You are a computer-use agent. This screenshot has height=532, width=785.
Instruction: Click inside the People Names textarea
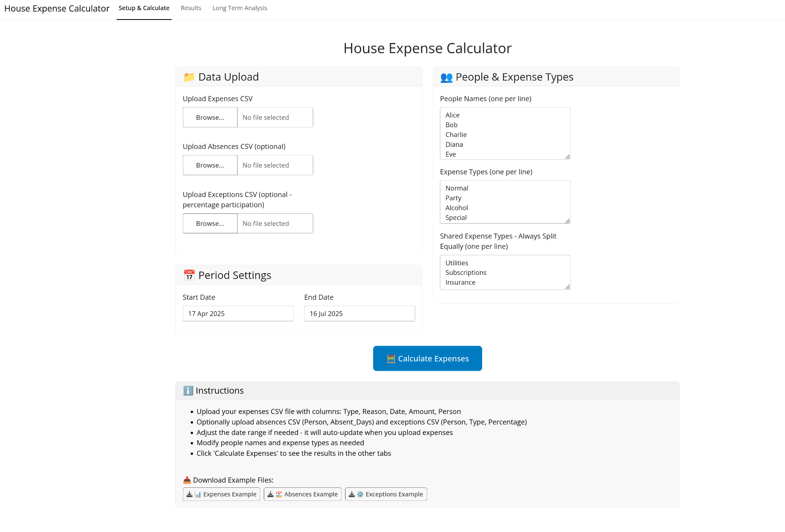(505, 133)
